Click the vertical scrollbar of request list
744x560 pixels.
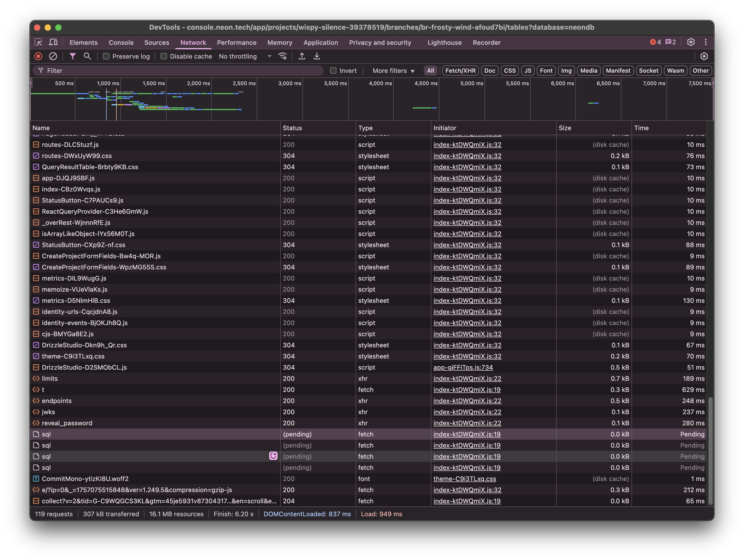click(710, 450)
